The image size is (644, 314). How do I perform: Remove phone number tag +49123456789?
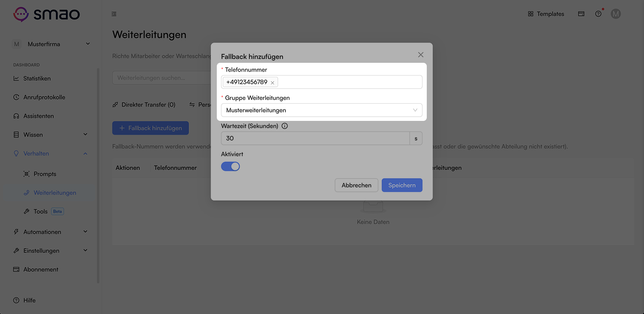pos(272,82)
